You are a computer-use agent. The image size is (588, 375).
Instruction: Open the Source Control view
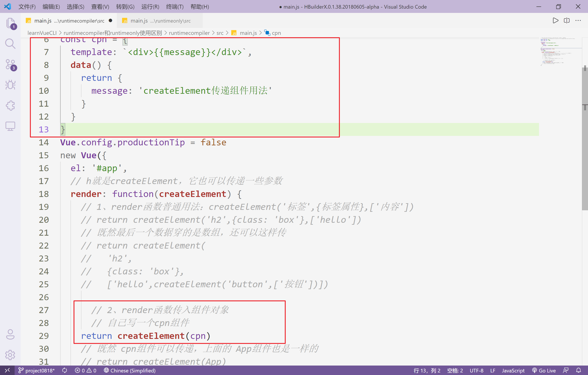(x=10, y=65)
